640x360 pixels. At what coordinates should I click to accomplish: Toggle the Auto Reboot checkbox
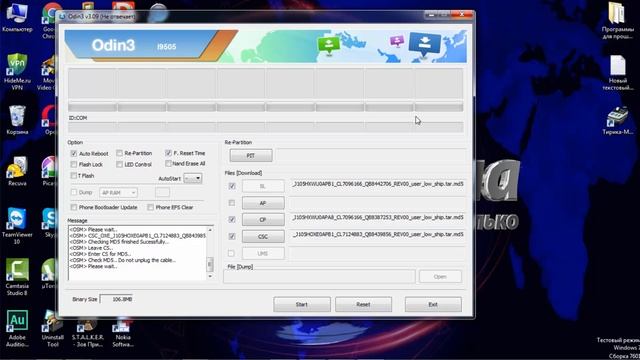74,153
